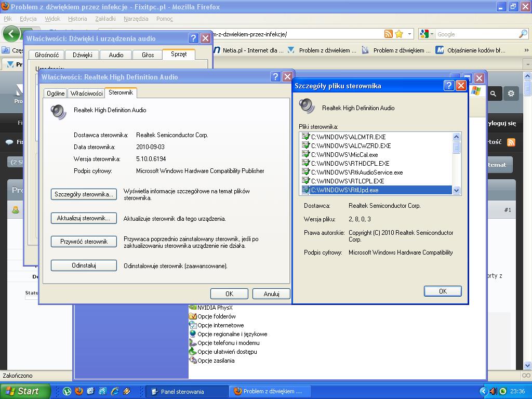532x399 pixels.
Task: Run the search with the Google search box magnifier
Action: (x=523, y=34)
